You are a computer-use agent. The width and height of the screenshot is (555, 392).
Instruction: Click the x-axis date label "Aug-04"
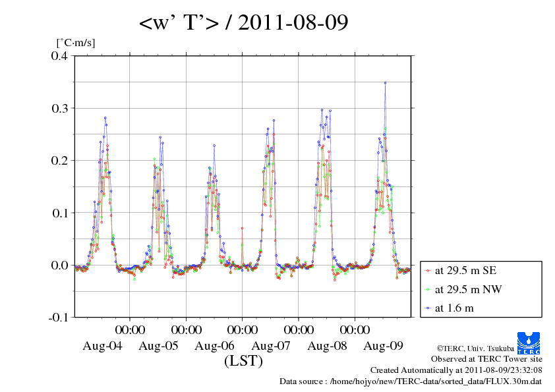click(x=102, y=346)
